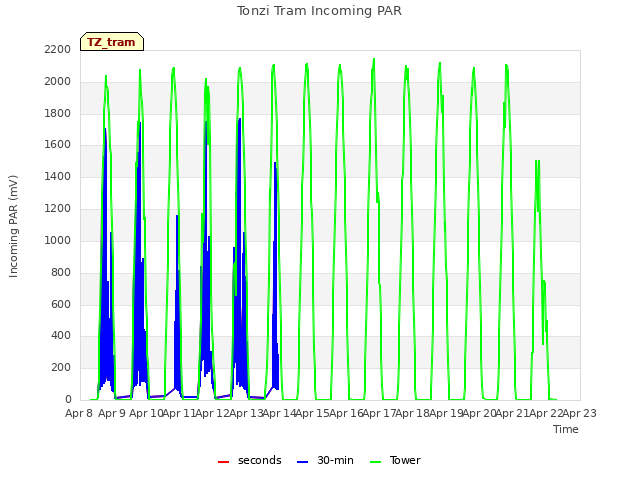The width and height of the screenshot is (640, 480).
Task: Click the Apr 23 x-axis tick label
Action: click(579, 413)
